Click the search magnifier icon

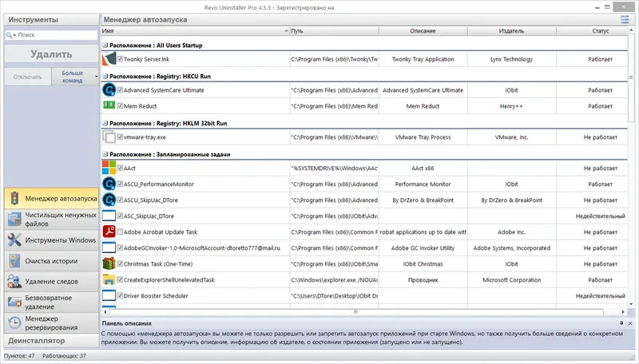pos(9,35)
